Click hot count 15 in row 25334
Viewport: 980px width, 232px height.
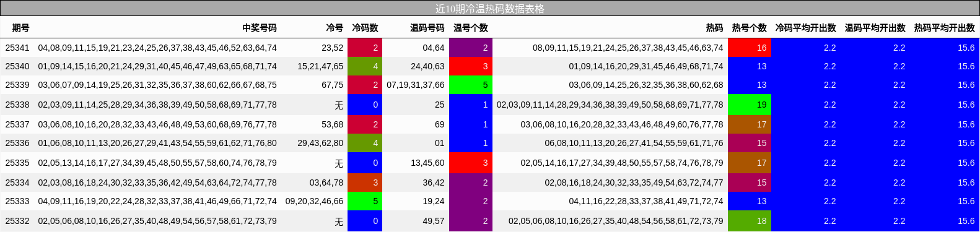[750, 183]
